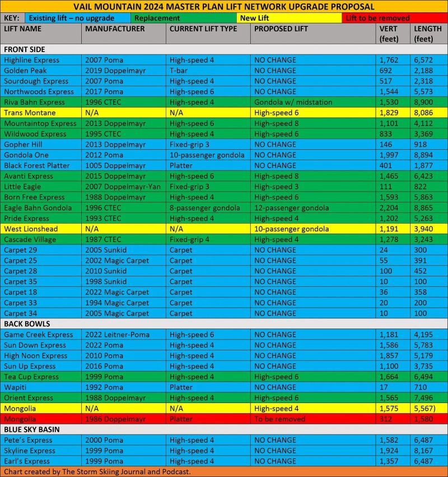448x477 pixels.
Task: Click '10-passenger gondola' in Gondola One row
Action: [x=207, y=155]
